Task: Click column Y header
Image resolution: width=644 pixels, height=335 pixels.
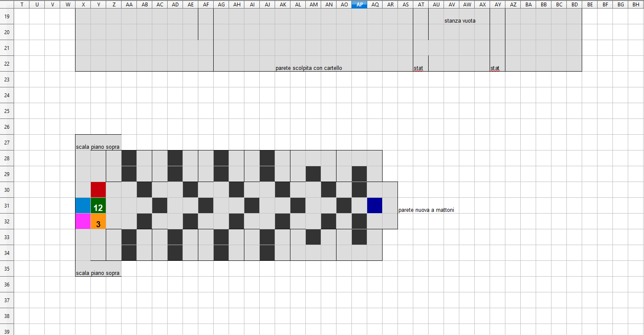Action: pyautogui.click(x=99, y=4)
